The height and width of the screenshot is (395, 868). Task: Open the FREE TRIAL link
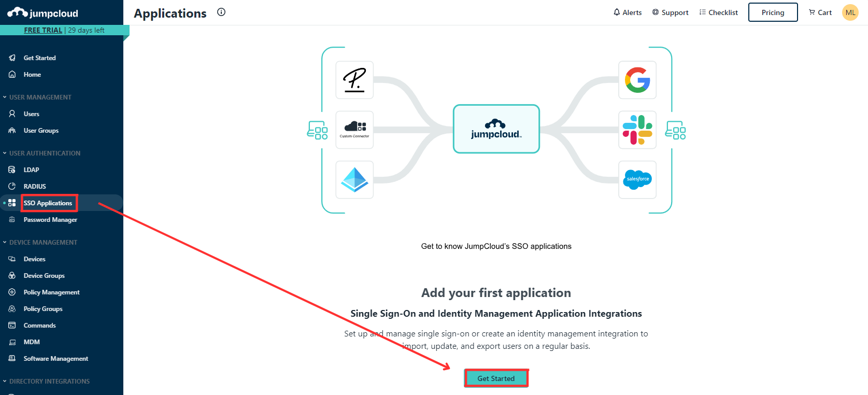[43, 31]
